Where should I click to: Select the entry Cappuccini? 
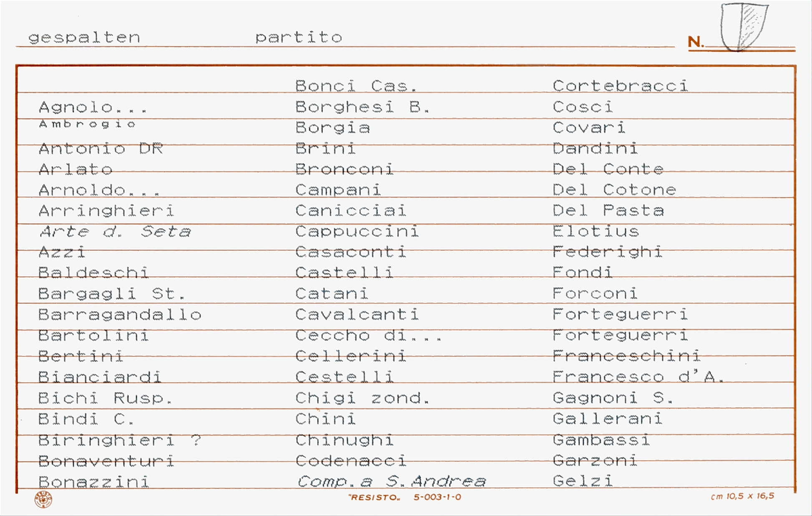[357, 231]
